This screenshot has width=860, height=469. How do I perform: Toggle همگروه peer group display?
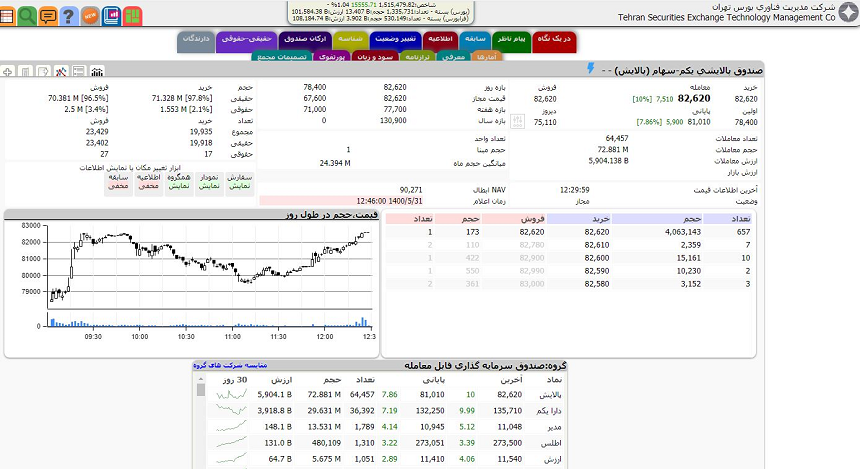[x=179, y=181]
